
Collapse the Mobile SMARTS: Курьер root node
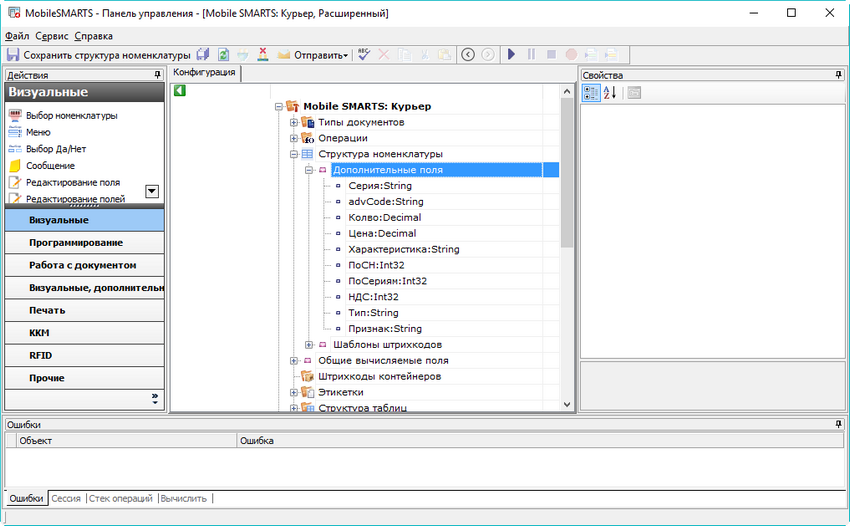point(279,107)
